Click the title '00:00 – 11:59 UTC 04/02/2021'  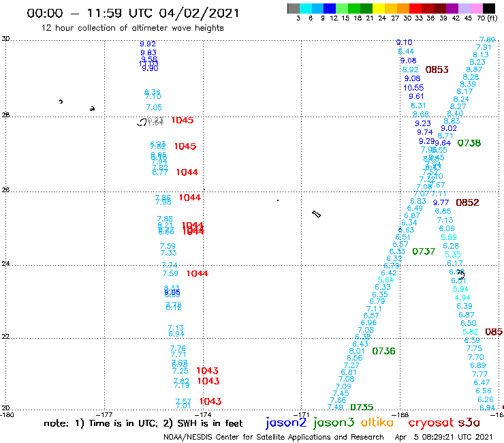coord(133,13)
